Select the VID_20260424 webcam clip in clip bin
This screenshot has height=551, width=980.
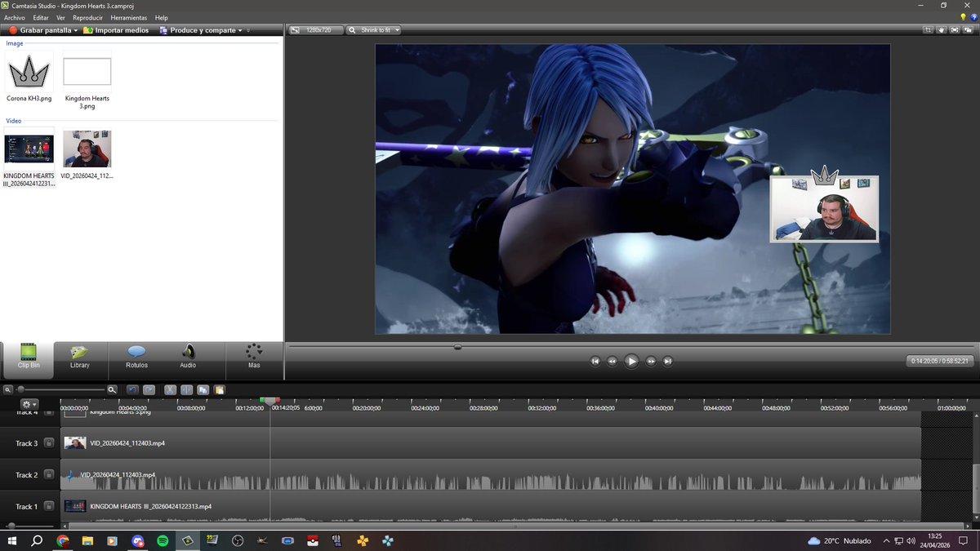pos(87,149)
